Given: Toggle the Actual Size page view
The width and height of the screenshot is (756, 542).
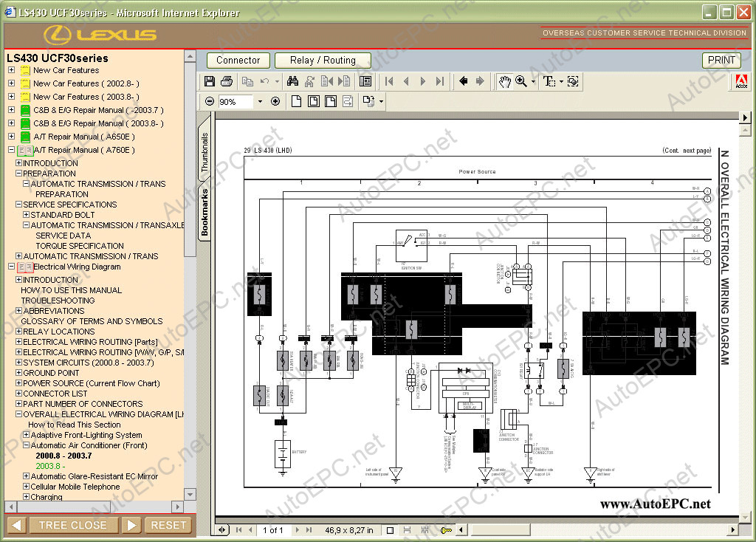Looking at the screenshot, I should pos(297,101).
